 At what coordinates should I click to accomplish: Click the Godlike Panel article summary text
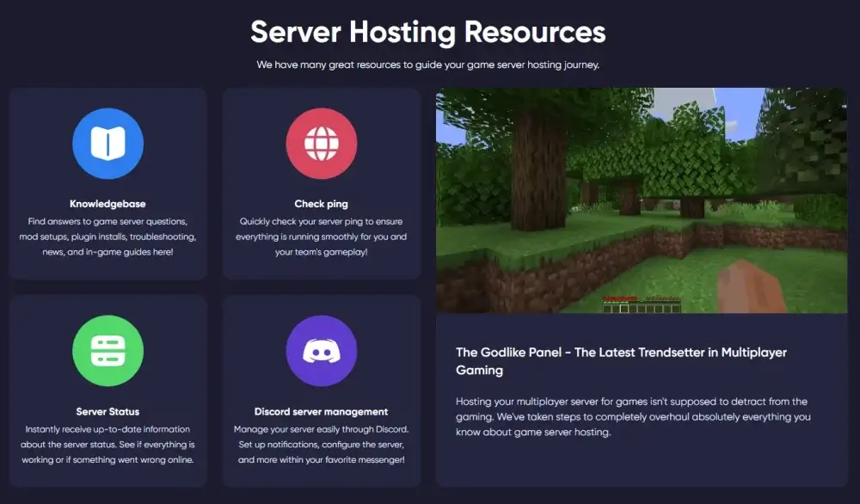(631, 417)
